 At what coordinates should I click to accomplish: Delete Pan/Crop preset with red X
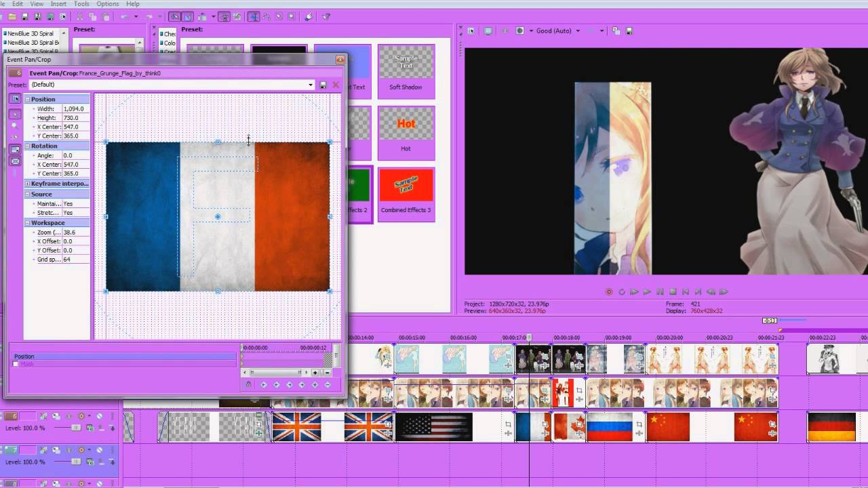(336, 85)
